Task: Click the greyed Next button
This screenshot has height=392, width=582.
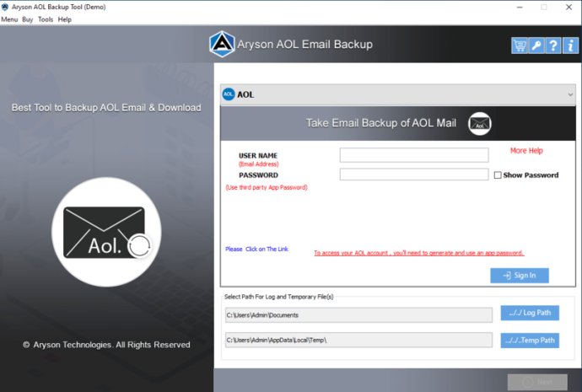Action: (537, 382)
